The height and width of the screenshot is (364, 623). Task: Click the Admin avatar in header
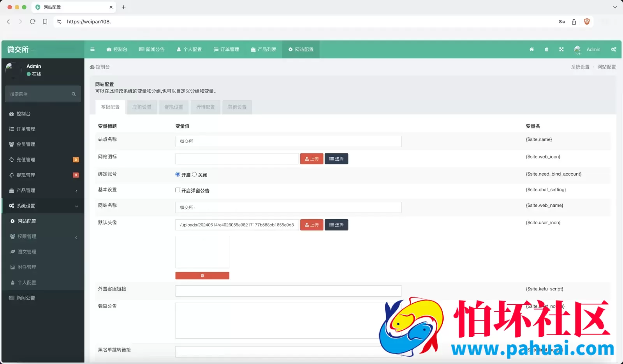(x=577, y=49)
